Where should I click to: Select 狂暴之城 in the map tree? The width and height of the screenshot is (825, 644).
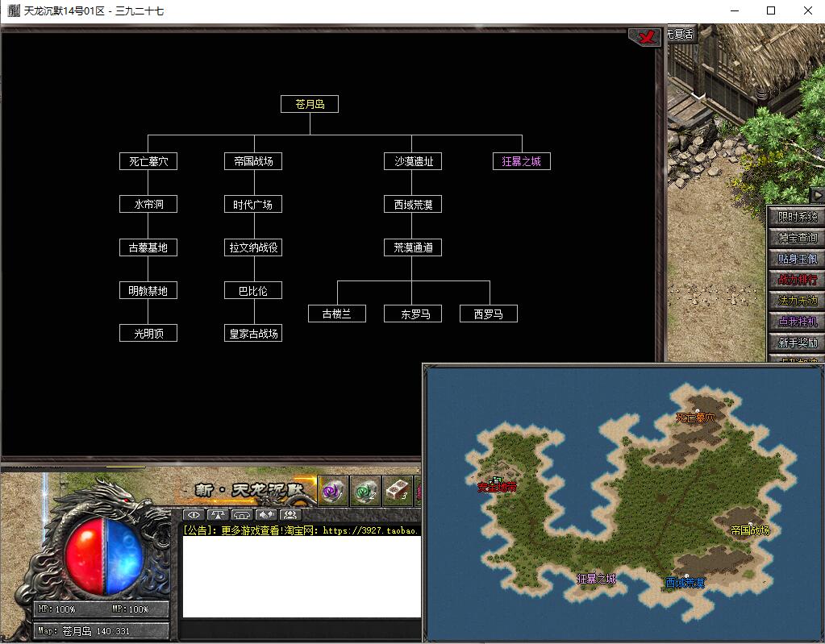(x=521, y=161)
